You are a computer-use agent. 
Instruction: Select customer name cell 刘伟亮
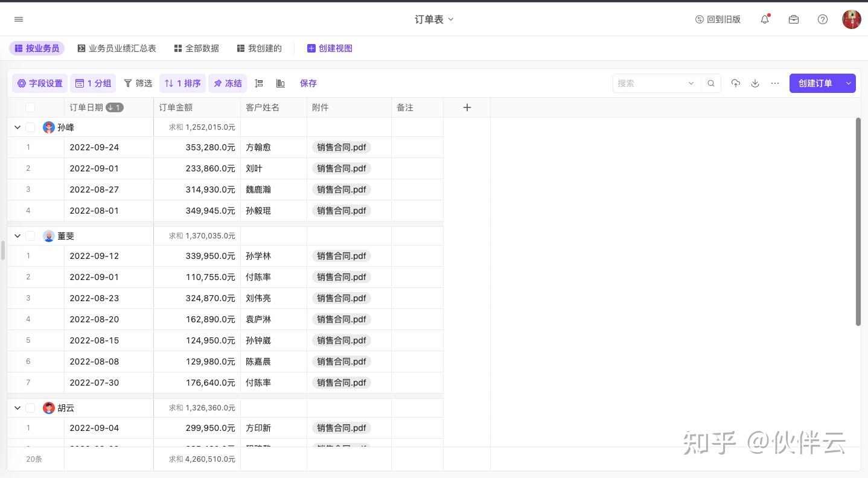[x=273, y=298]
